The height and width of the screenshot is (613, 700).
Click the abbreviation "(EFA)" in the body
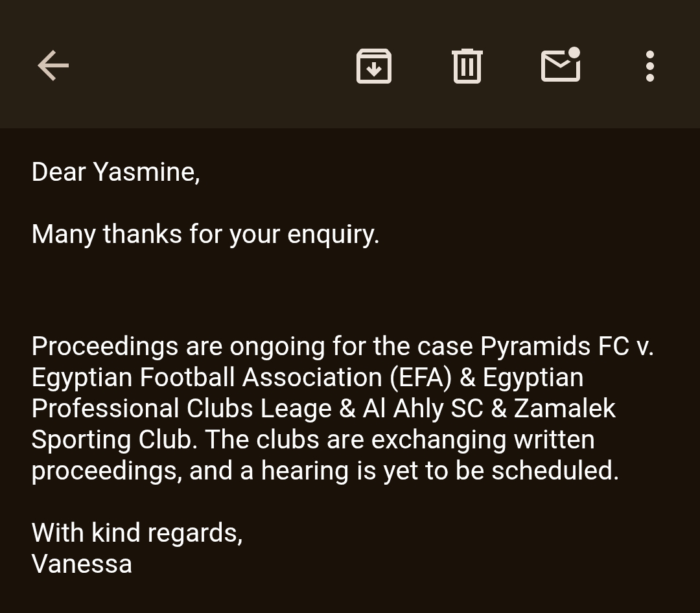click(x=421, y=377)
